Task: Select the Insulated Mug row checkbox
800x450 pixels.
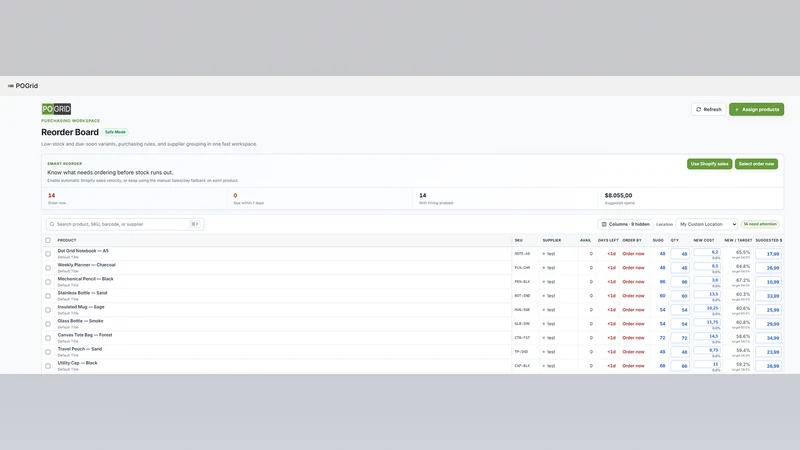Action: click(48, 310)
